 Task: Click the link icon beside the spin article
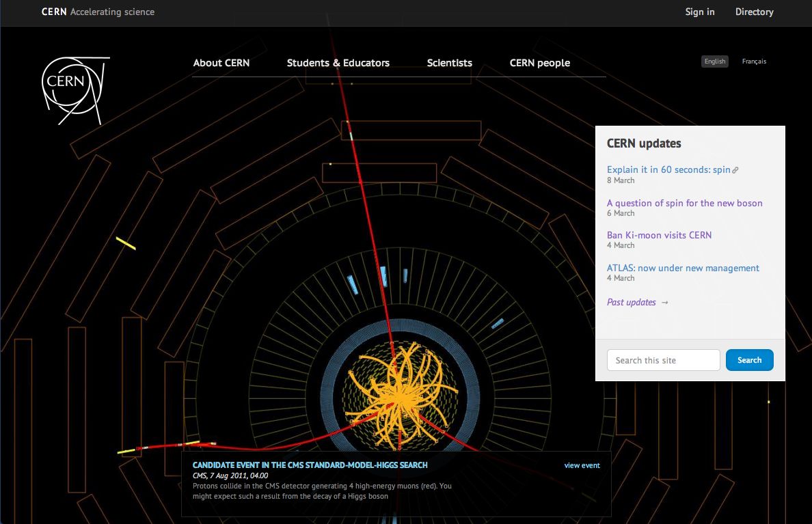(736, 170)
